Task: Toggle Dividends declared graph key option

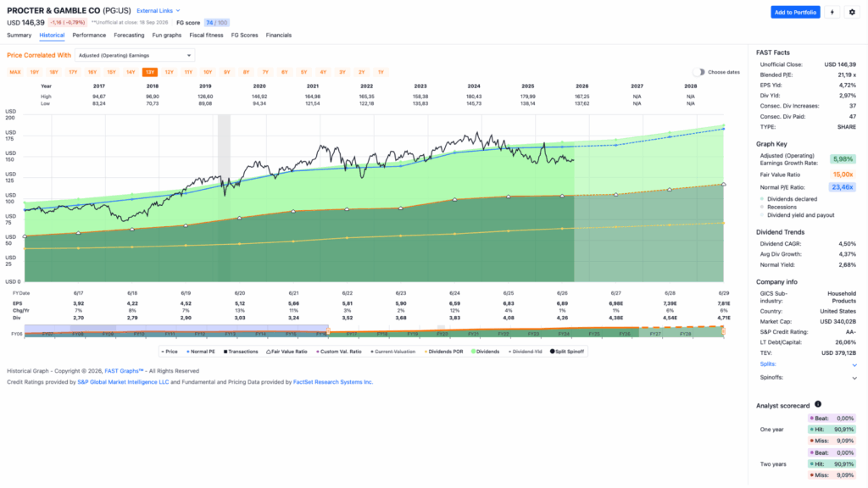Action: coord(788,198)
